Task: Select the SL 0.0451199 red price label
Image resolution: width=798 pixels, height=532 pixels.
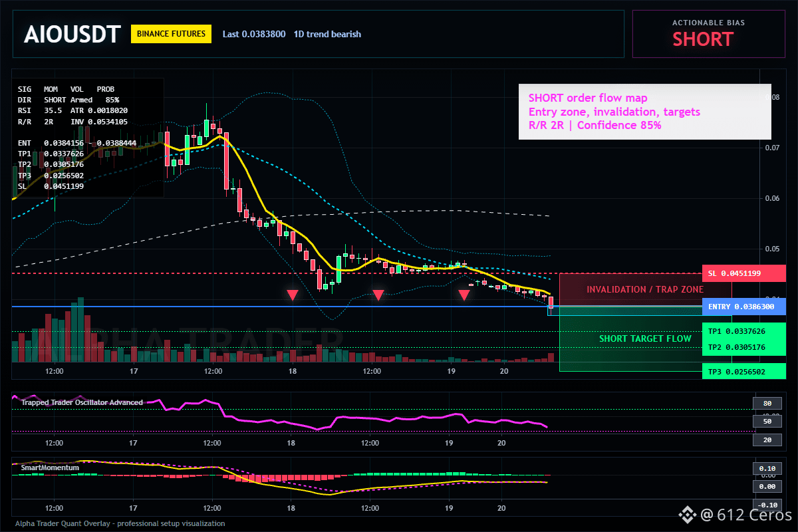Action: [x=743, y=273]
